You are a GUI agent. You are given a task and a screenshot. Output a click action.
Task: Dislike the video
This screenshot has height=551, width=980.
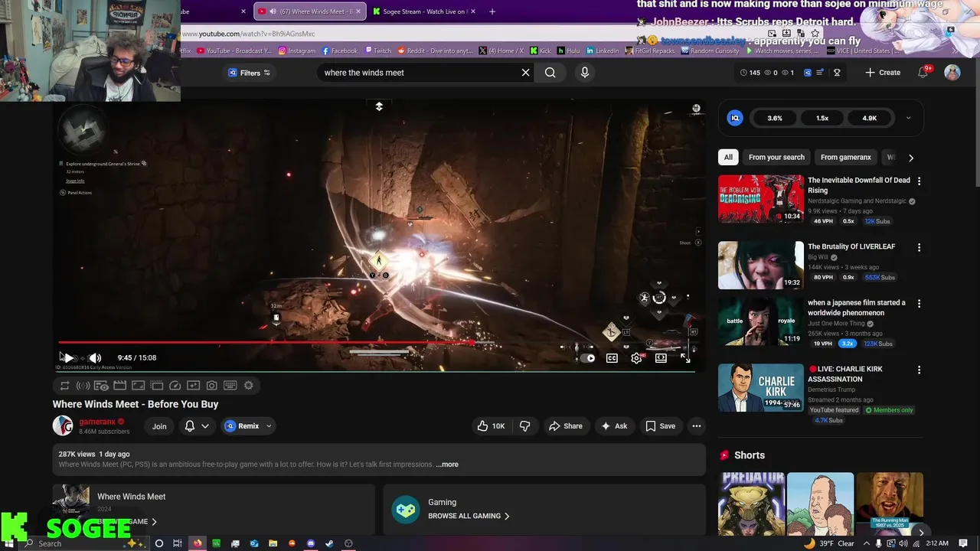coord(525,426)
